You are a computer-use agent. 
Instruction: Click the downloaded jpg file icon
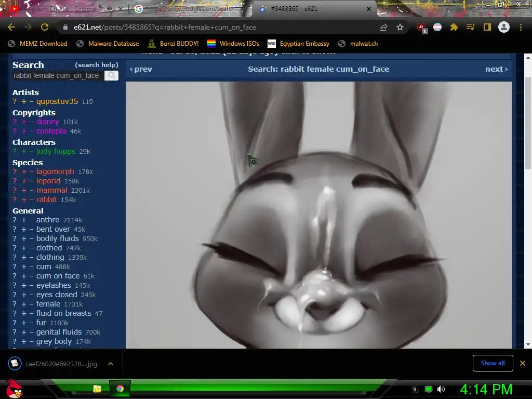[15, 364]
